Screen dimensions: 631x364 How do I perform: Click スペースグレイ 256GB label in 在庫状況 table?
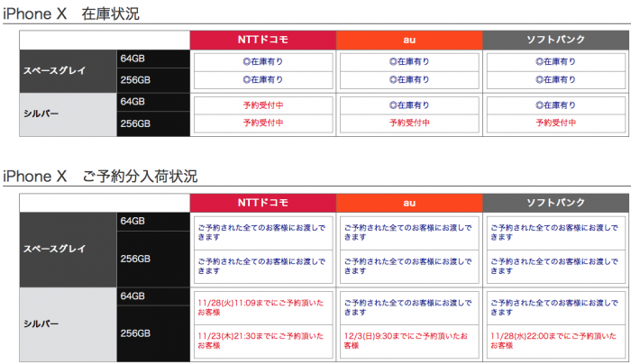[x=153, y=80]
